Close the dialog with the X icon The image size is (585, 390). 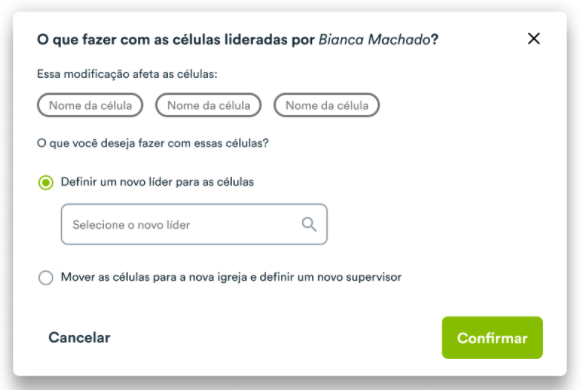tap(534, 38)
